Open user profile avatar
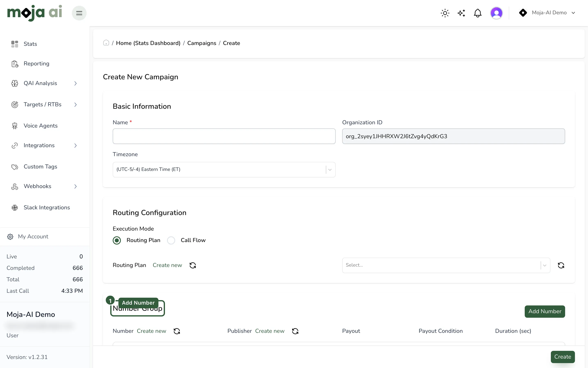The width and height of the screenshot is (588, 368). (496, 13)
